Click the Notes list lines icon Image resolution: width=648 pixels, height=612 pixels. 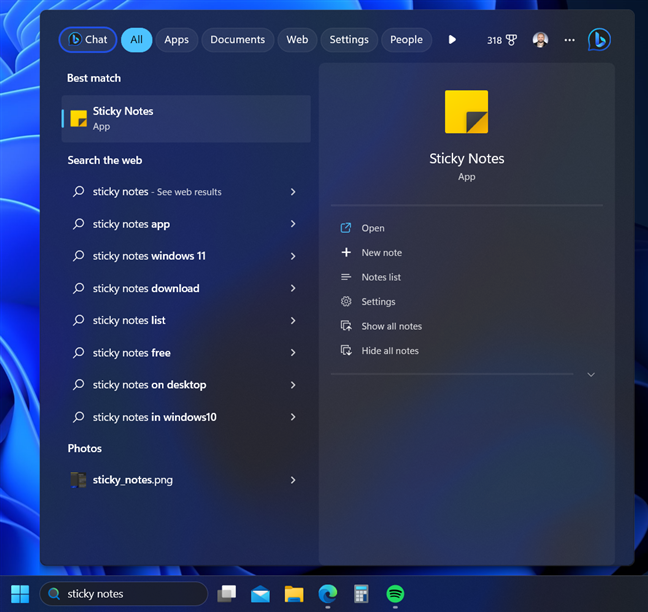346,277
